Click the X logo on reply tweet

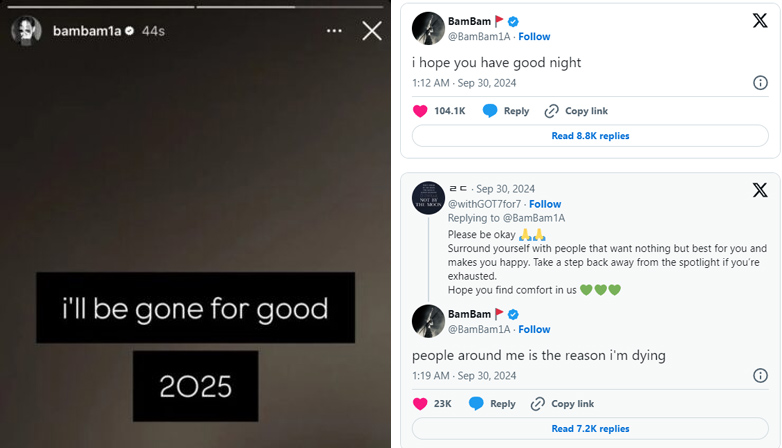(x=759, y=190)
